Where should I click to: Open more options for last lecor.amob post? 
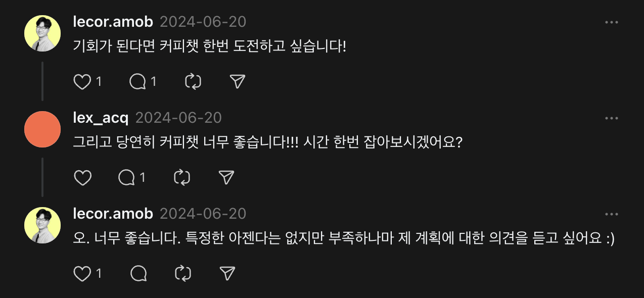[x=612, y=214]
